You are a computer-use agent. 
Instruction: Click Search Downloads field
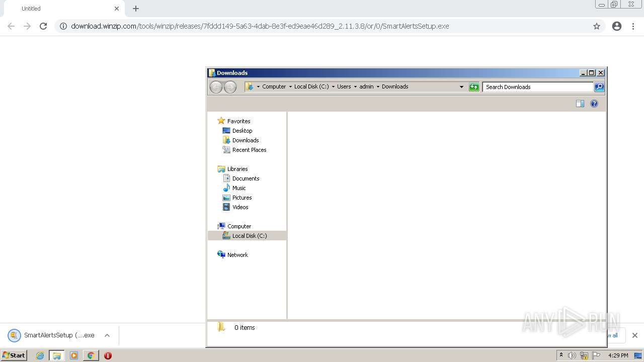pyautogui.click(x=538, y=87)
